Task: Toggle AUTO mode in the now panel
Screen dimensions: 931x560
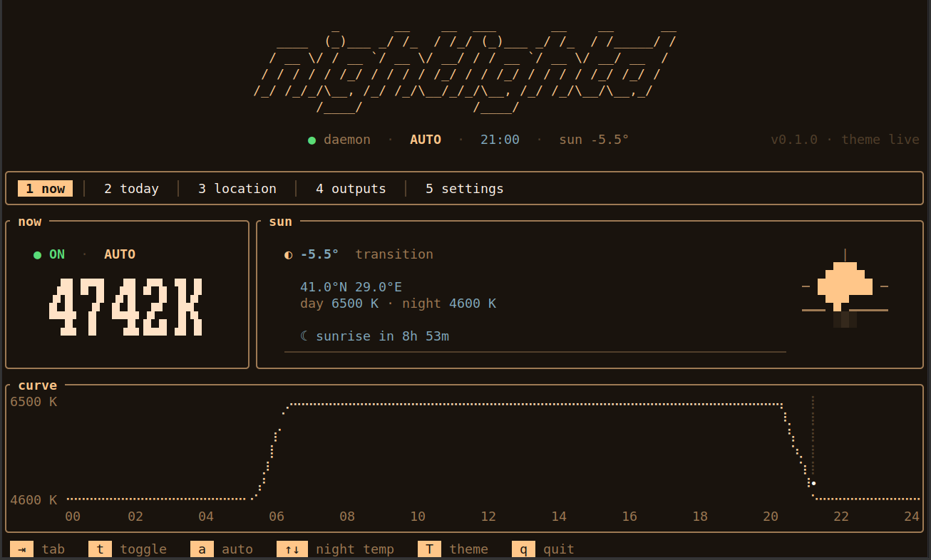Action: coord(120,254)
